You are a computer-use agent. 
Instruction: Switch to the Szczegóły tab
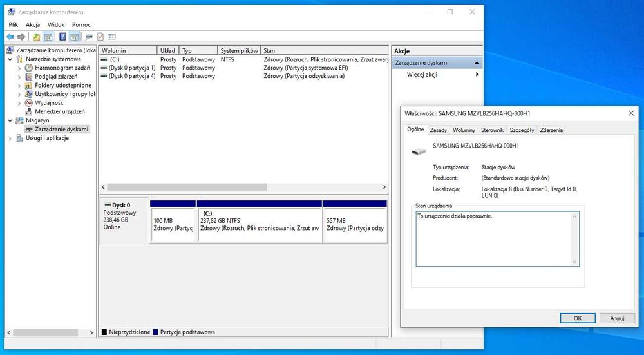pos(522,130)
